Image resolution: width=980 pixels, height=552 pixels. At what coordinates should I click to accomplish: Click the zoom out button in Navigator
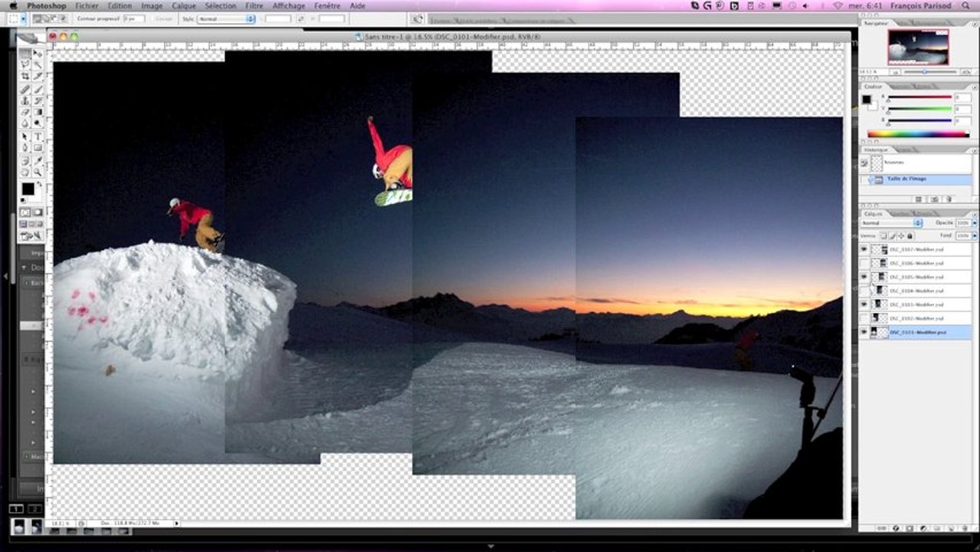894,71
